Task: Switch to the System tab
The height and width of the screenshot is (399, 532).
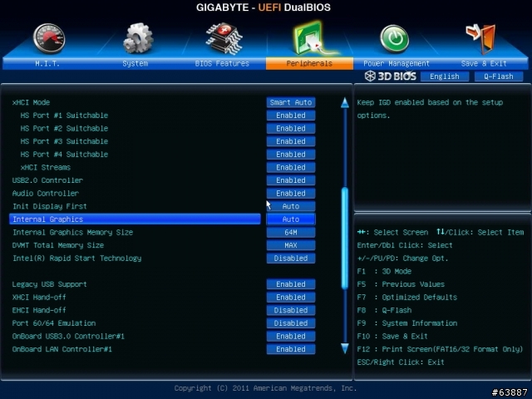Action: coord(135,63)
